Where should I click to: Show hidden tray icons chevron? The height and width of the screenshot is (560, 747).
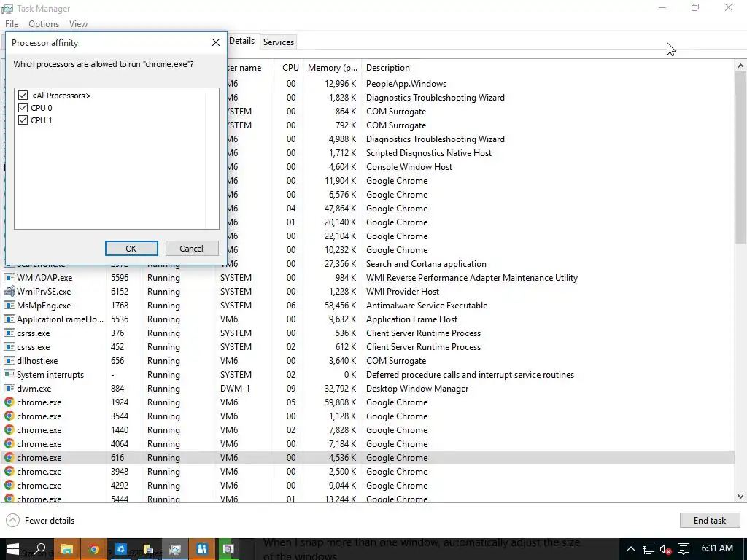click(x=630, y=549)
